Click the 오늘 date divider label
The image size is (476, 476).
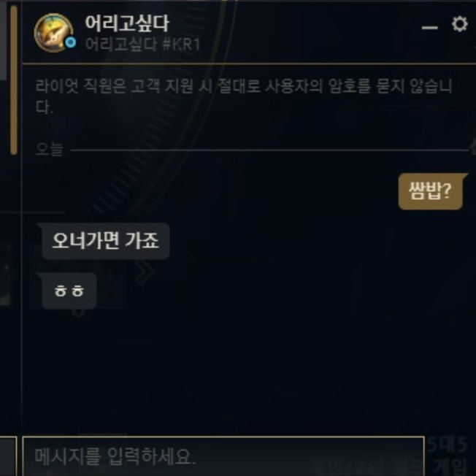pos(50,149)
